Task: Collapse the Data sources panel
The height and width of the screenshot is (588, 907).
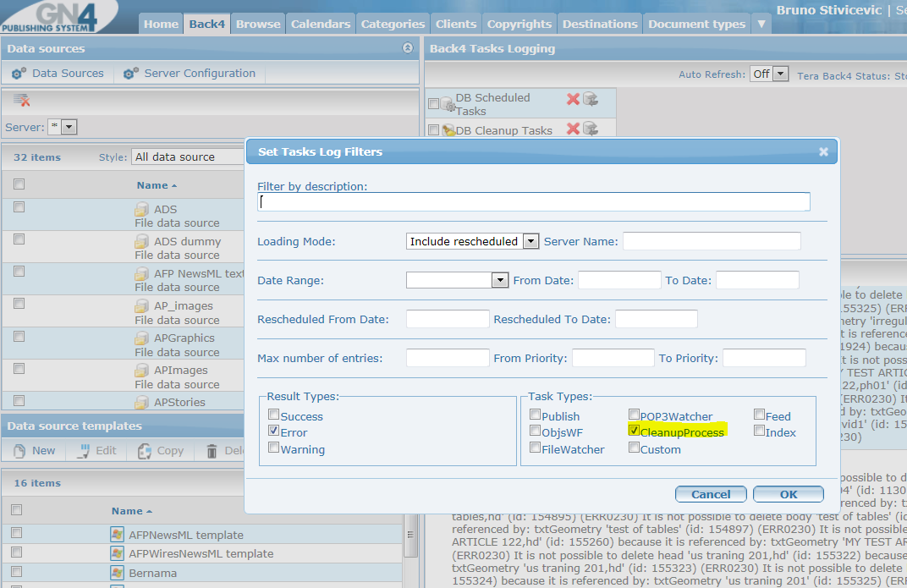Action: click(x=408, y=48)
